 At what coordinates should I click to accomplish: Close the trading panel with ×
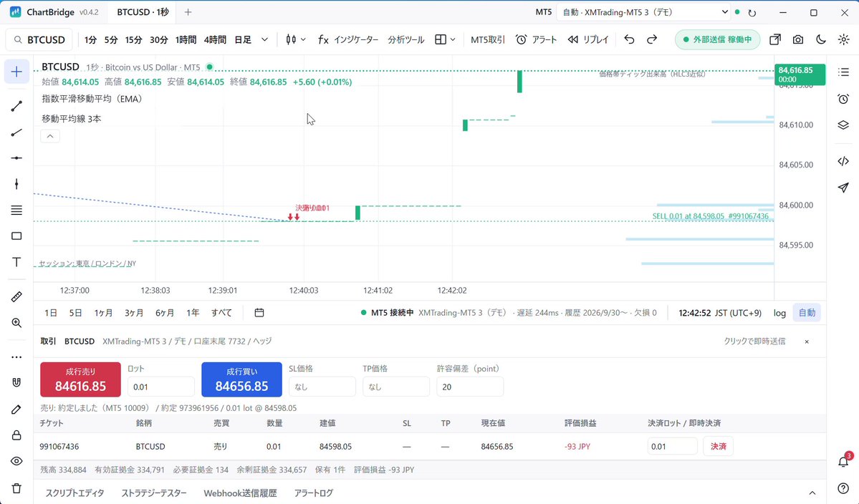(807, 341)
